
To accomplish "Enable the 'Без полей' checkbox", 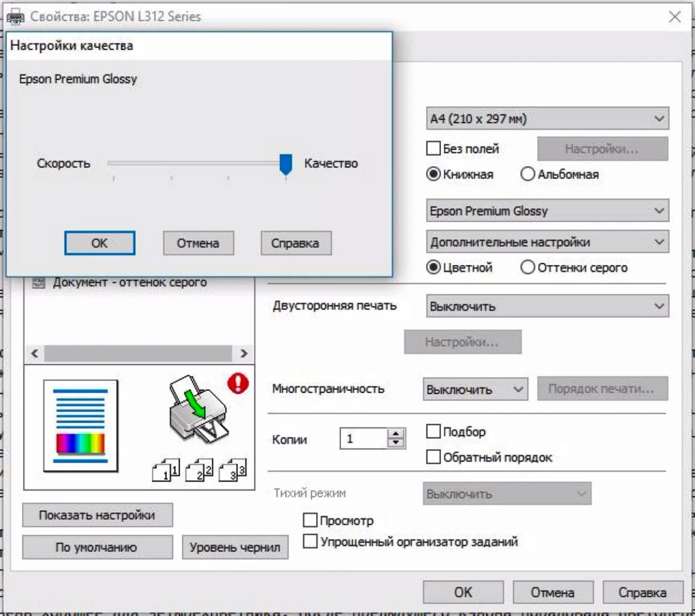I will pos(433,148).
